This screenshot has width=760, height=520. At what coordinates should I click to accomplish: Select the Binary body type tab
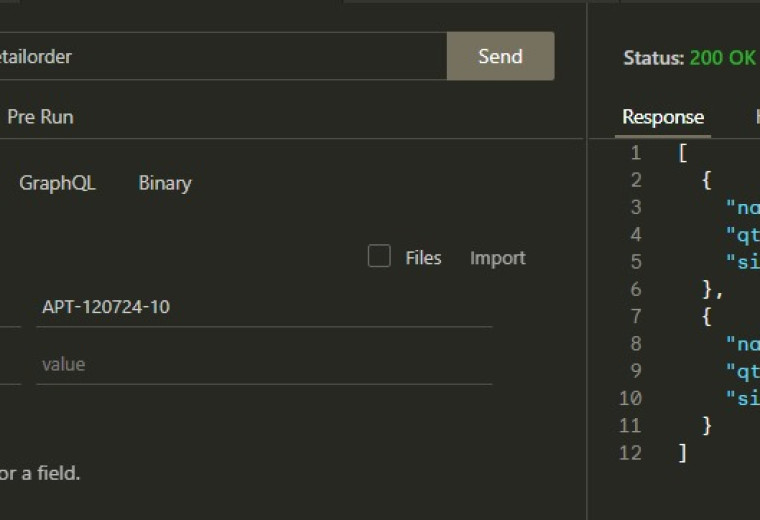[x=165, y=183]
